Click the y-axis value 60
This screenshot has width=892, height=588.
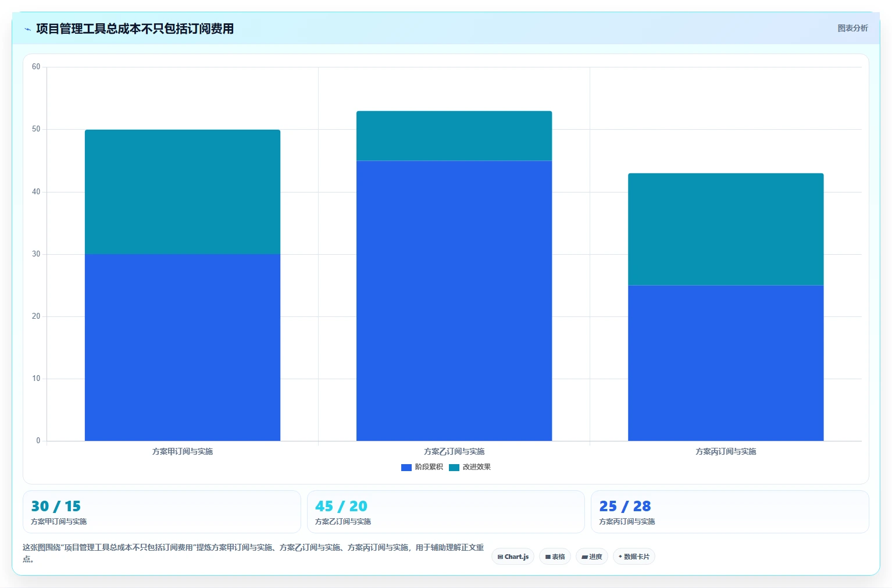pos(36,67)
